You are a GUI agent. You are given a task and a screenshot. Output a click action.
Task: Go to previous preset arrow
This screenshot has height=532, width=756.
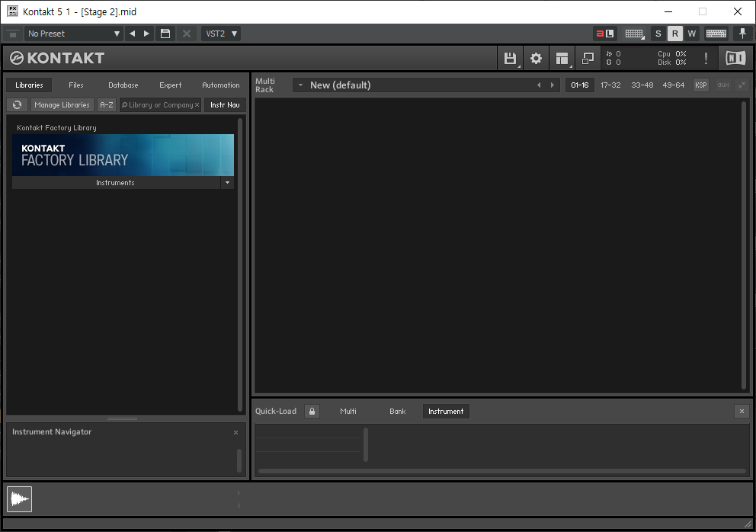(x=132, y=34)
